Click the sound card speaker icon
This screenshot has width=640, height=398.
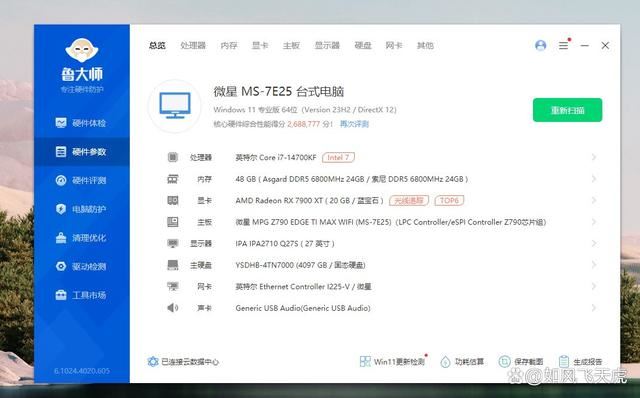[x=173, y=308]
